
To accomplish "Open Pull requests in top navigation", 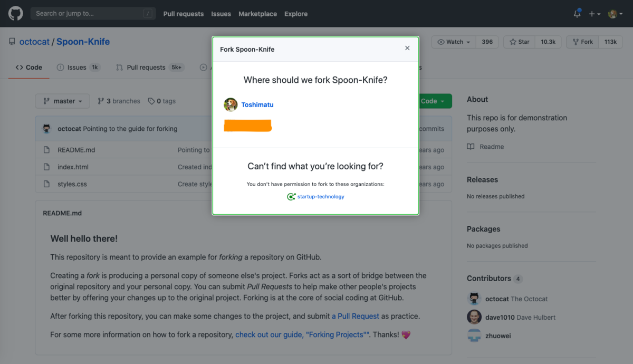I will click(x=184, y=14).
